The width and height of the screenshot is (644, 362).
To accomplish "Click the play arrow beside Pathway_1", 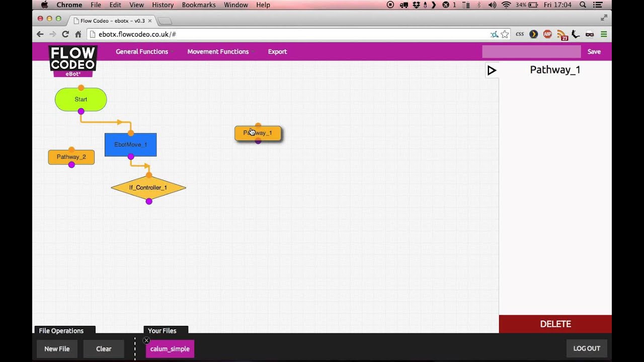I will point(492,70).
